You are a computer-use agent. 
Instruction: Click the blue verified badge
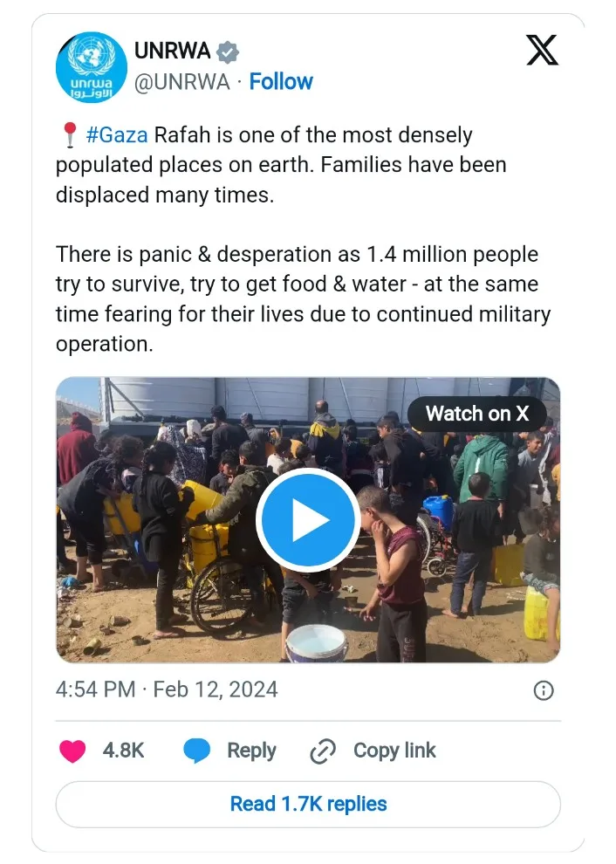[x=228, y=51]
